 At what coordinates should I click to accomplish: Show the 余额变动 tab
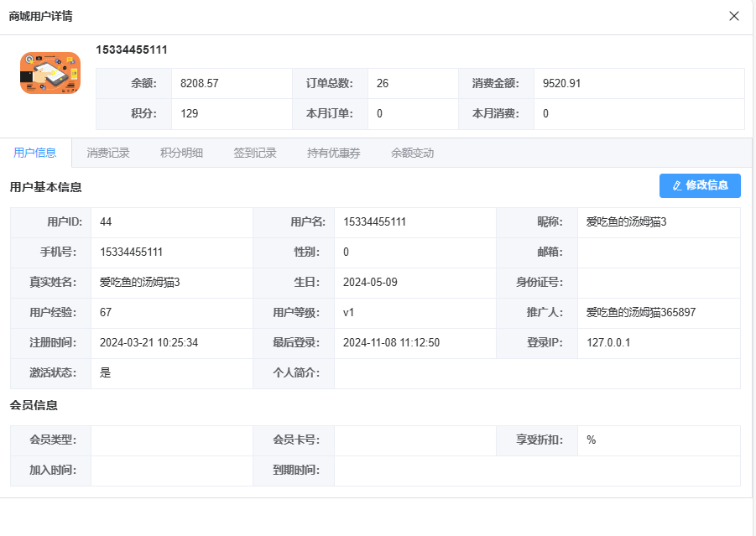(x=412, y=153)
